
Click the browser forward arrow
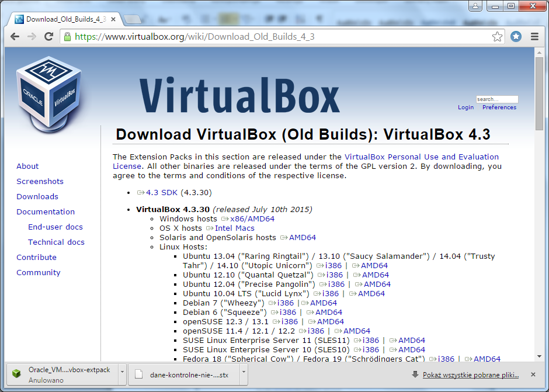[32, 36]
